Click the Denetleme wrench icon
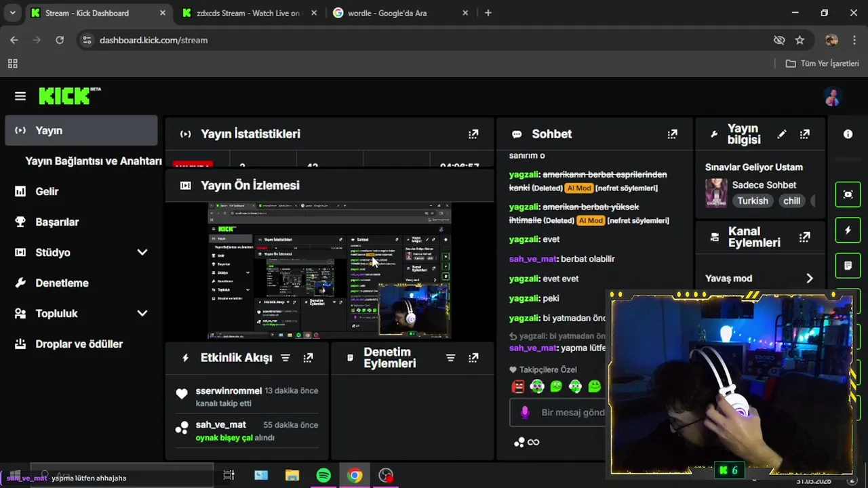The width and height of the screenshot is (868, 488). pyautogui.click(x=20, y=283)
